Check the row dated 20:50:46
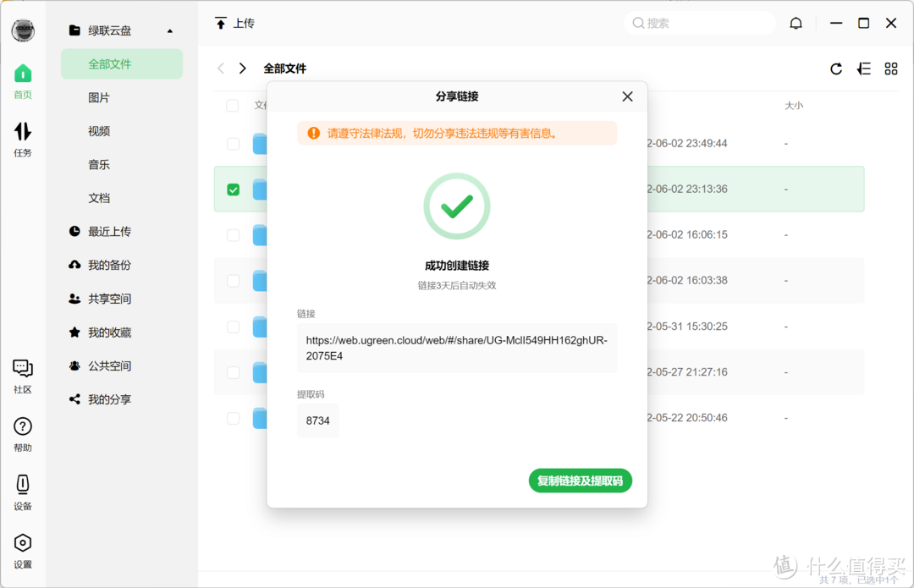Viewport: 914px width, 588px height. [234, 418]
